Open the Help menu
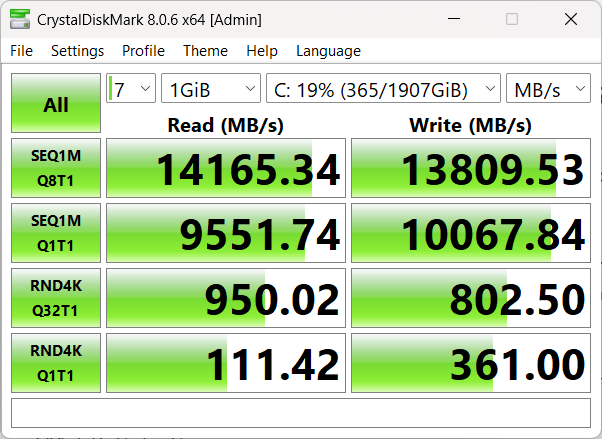Image resolution: width=602 pixels, height=439 pixels. coord(262,51)
